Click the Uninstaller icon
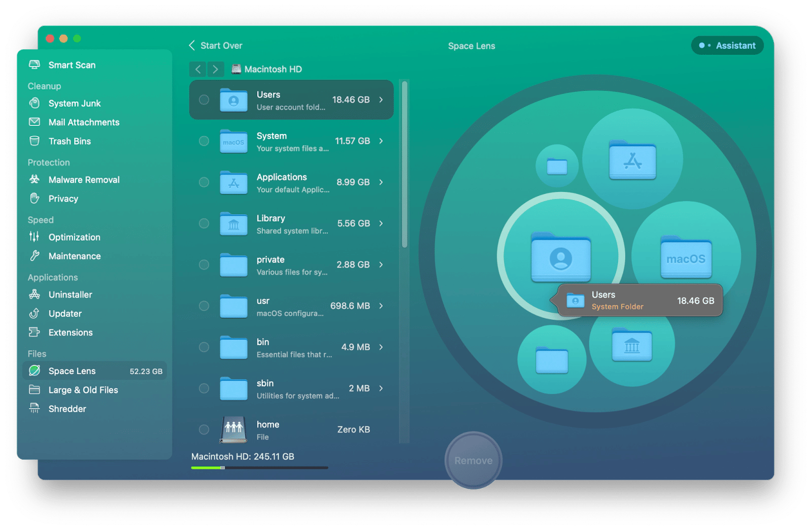 35,294
